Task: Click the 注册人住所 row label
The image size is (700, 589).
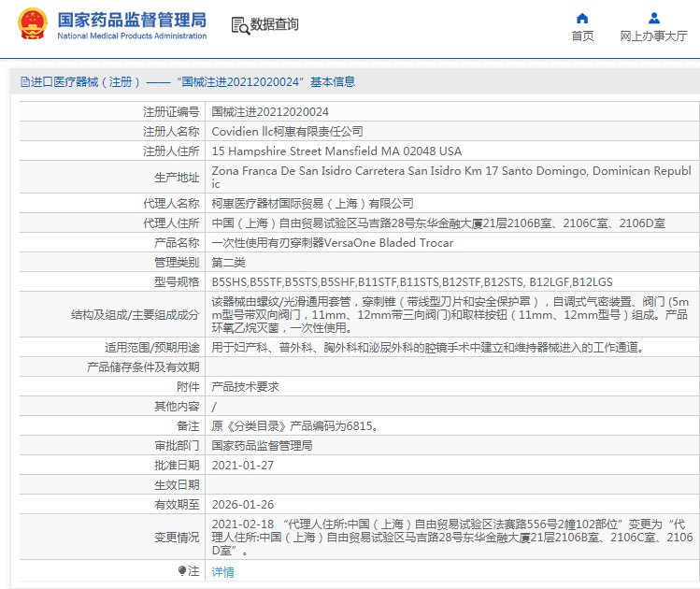Action: point(171,151)
